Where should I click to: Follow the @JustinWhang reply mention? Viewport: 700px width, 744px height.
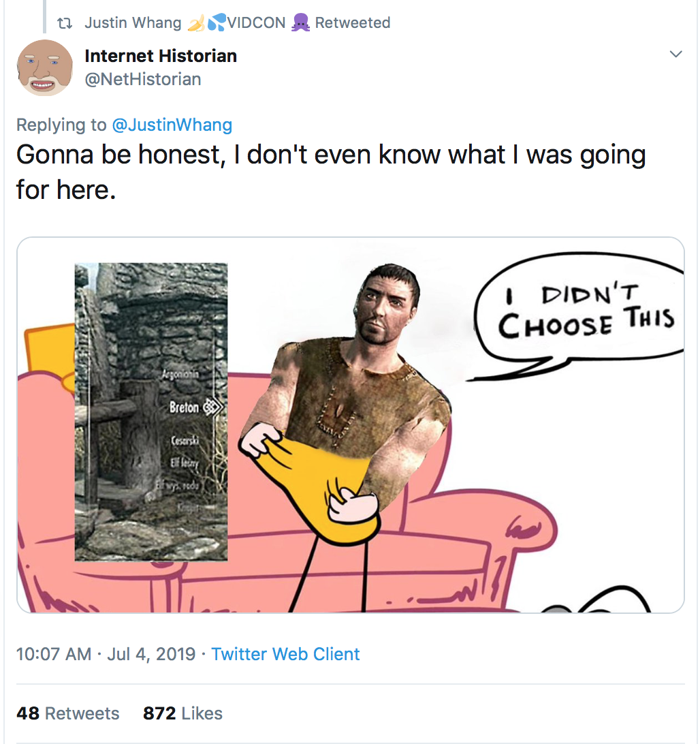tap(172, 125)
